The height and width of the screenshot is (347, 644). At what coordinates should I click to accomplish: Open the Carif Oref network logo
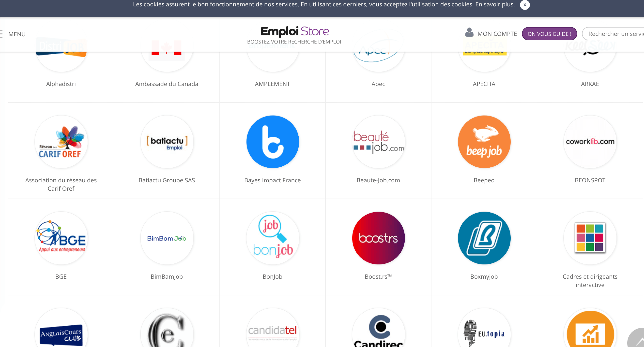61,142
